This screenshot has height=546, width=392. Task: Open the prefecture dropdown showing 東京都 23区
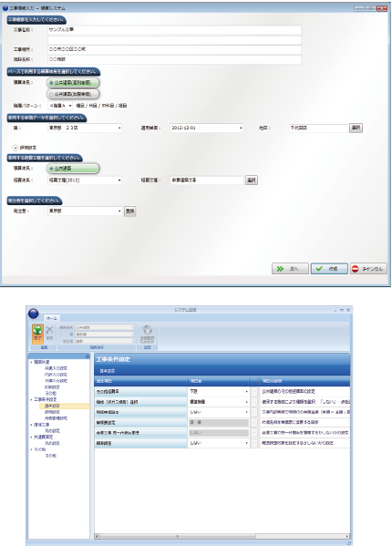pos(85,128)
